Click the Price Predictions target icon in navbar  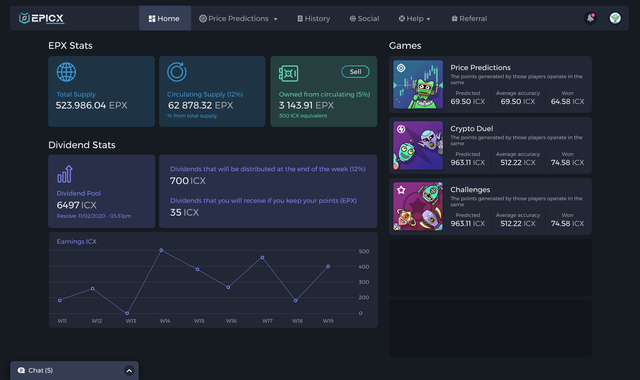203,18
